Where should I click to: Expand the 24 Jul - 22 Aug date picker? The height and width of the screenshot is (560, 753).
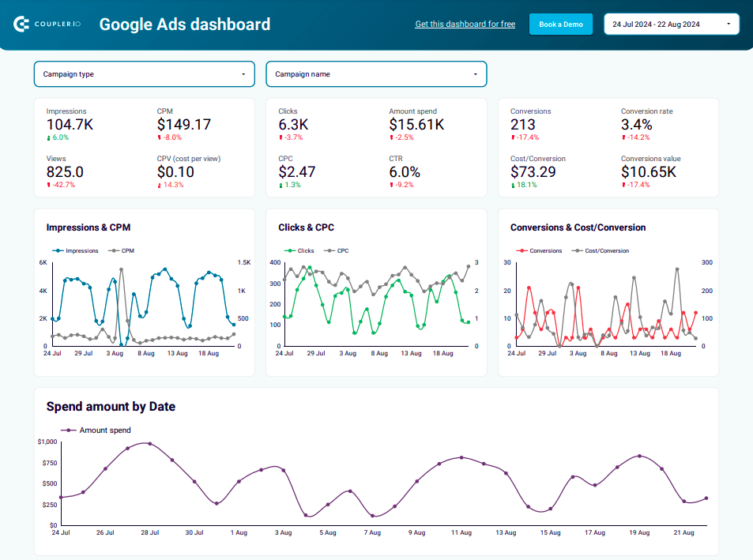pyautogui.click(x=671, y=24)
